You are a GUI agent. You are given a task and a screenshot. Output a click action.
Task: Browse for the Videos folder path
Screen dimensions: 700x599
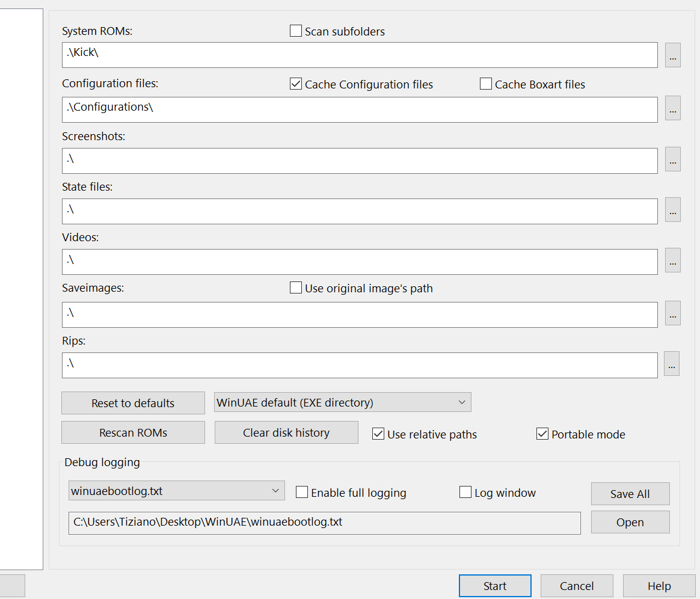click(x=672, y=260)
